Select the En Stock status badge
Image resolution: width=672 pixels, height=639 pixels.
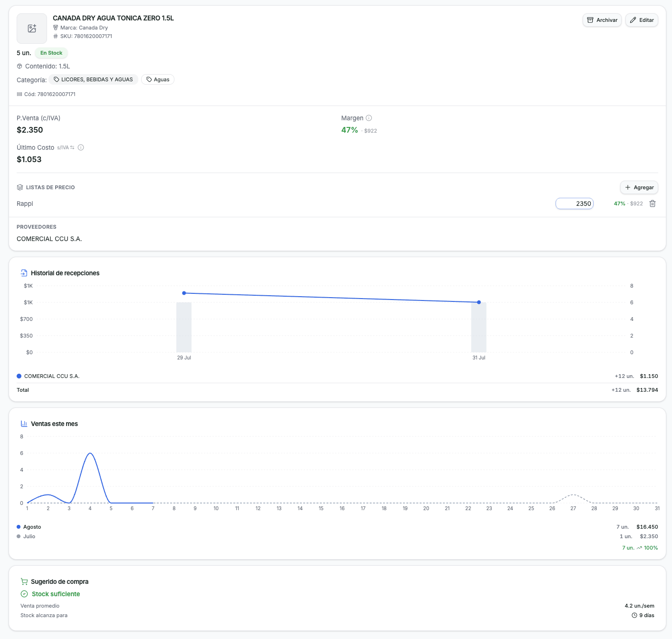tap(51, 53)
